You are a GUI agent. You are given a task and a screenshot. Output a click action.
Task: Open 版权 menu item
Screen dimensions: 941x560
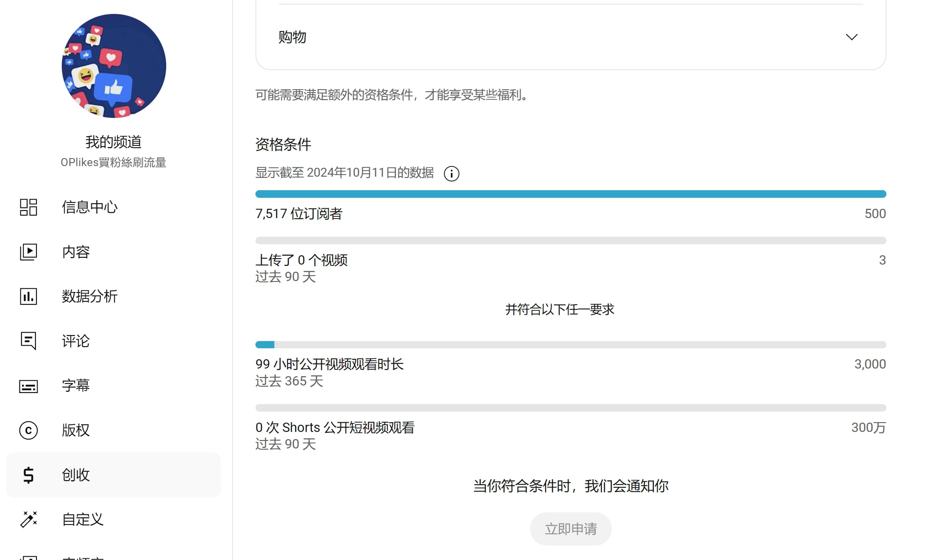click(113, 430)
